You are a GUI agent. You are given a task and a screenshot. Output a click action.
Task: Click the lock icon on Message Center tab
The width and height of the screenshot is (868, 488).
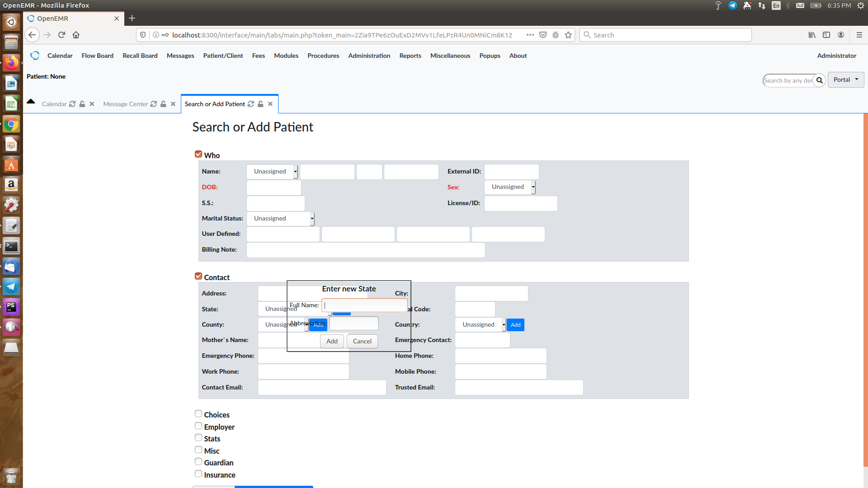[163, 104]
